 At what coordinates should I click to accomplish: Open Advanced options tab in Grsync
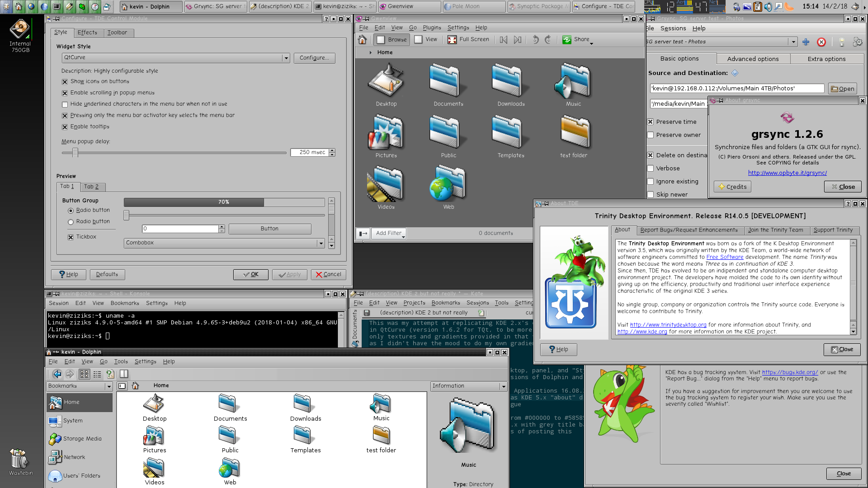pos(753,59)
